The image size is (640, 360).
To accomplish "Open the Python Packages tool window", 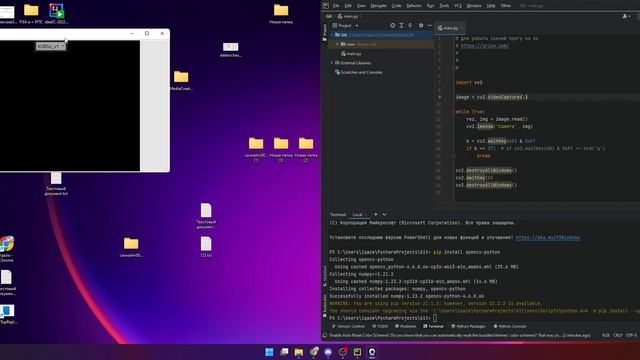I will (469, 326).
